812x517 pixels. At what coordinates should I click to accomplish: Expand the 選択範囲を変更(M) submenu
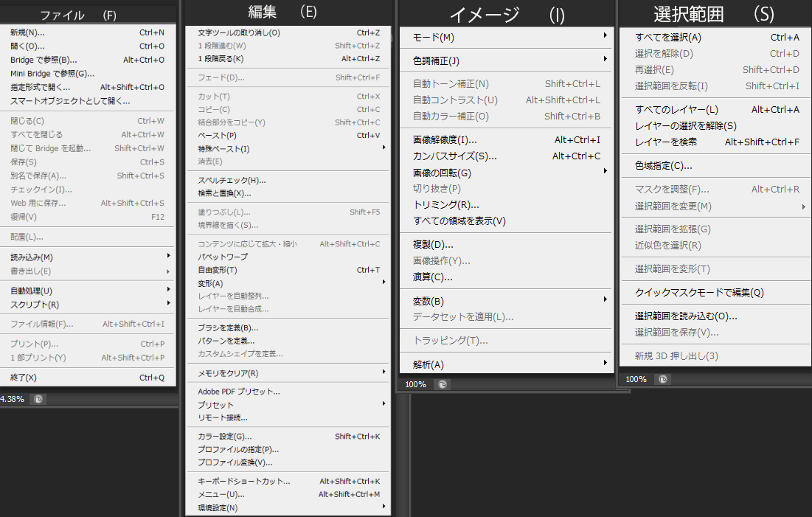716,207
